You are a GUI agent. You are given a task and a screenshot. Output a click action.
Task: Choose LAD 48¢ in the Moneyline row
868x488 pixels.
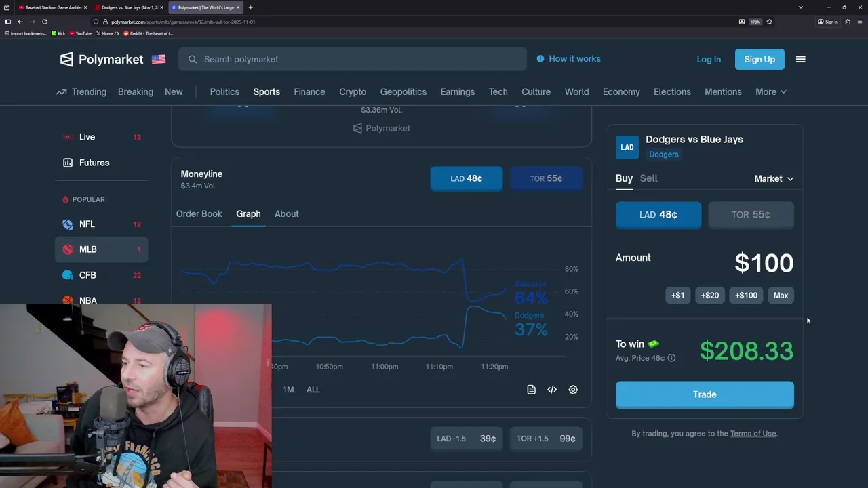pos(467,178)
